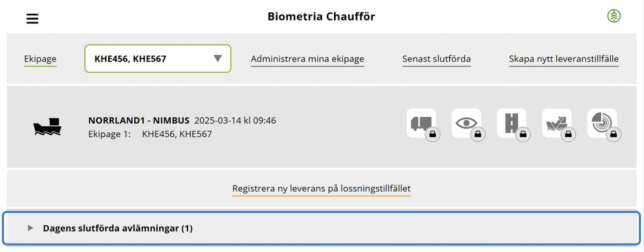Open Administrera mina ekipage link
This screenshot has height=252, width=644.
[x=308, y=59]
